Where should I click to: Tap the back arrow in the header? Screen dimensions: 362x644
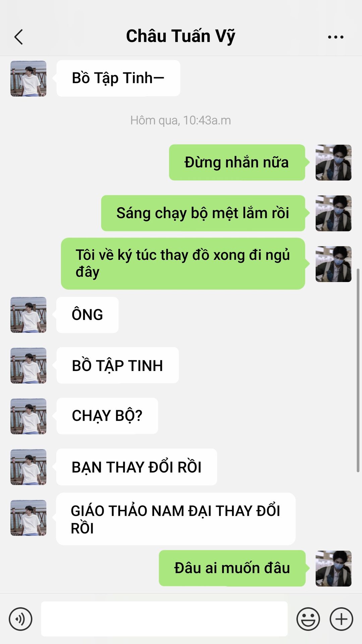click(x=19, y=37)
